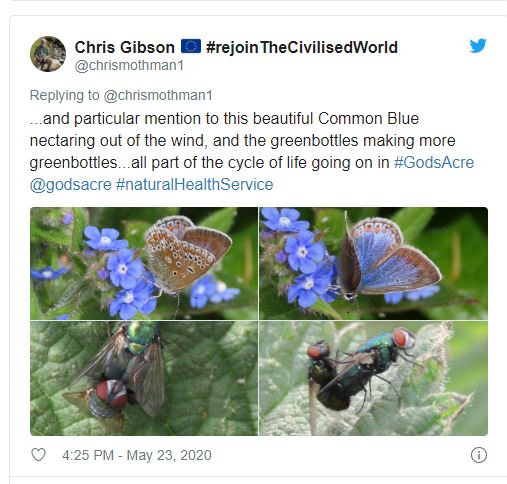Click Chris Gibson's profile avatar

click(x=48, y=54)
